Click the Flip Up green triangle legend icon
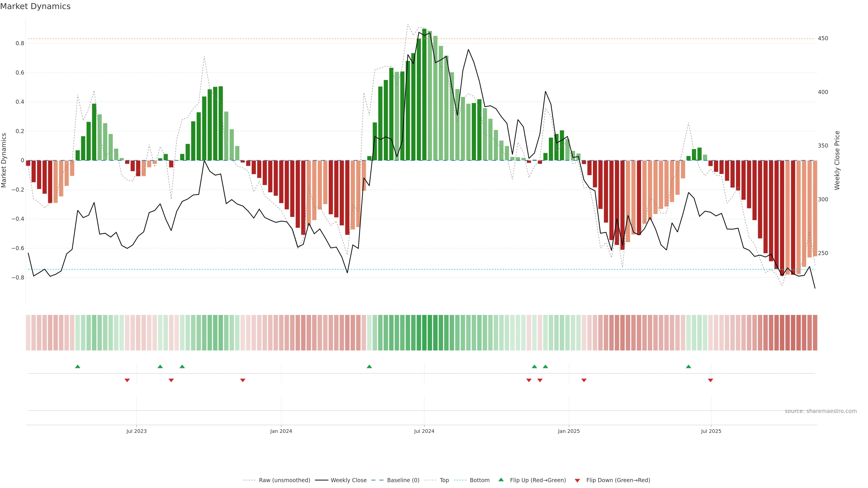This screenshot has width=868, height=488. tap(501, 480)
